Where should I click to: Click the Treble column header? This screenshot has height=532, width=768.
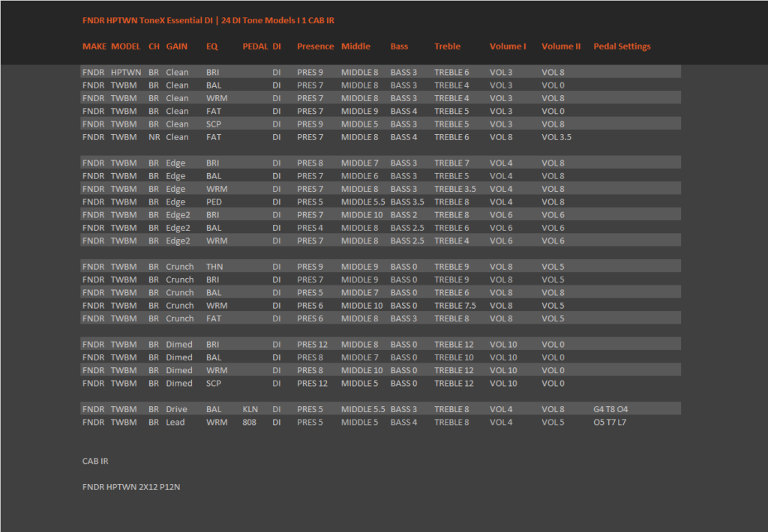point(447,46)
